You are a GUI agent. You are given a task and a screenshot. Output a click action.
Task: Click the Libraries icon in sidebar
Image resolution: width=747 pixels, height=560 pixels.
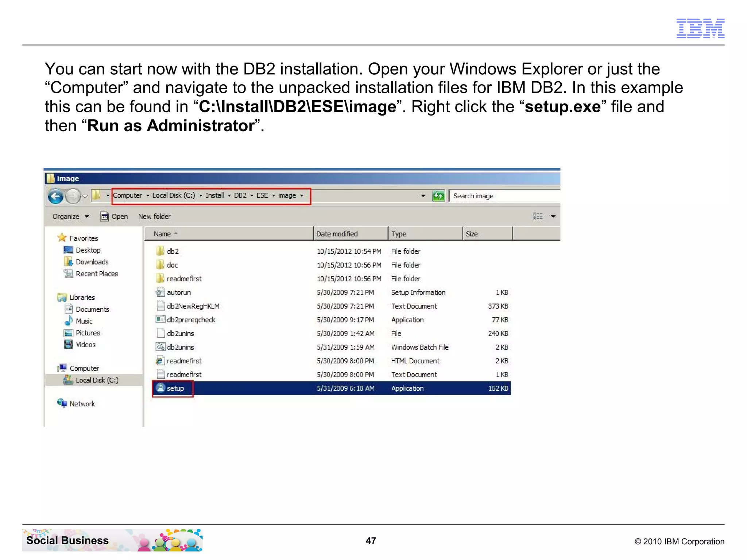[x=62, y=297]
